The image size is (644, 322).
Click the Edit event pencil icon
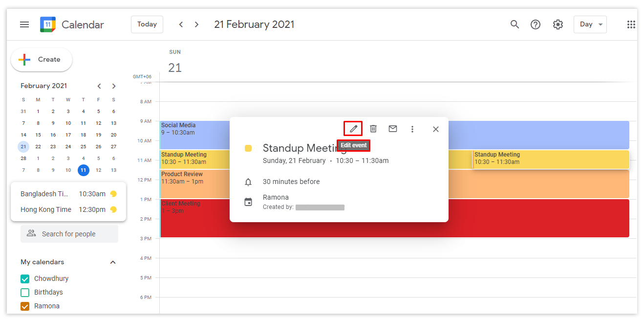[x=353, y=129]
